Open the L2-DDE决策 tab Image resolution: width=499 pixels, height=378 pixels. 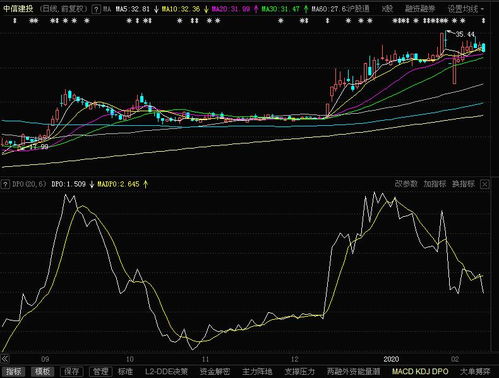click(x=166, y=371)
